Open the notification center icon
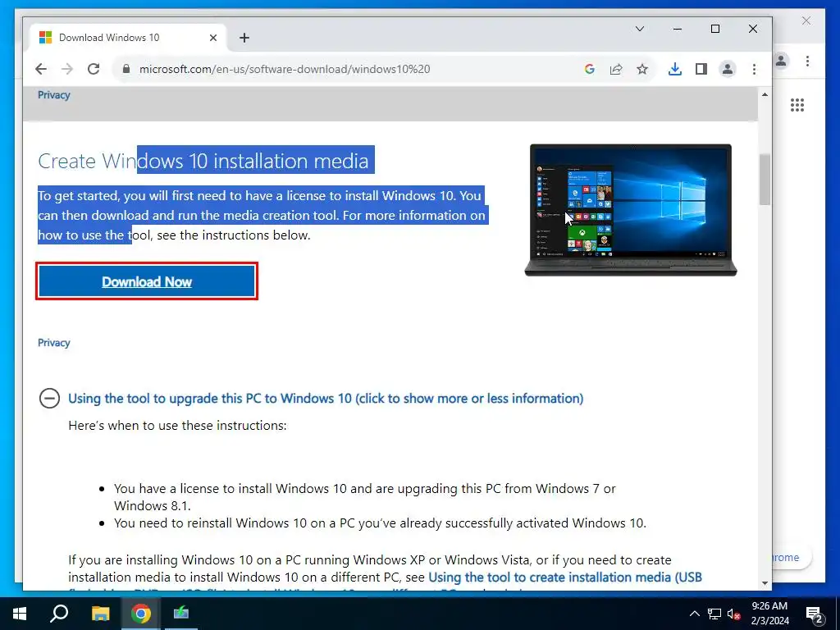840x630 pixels. coord(815,614)
